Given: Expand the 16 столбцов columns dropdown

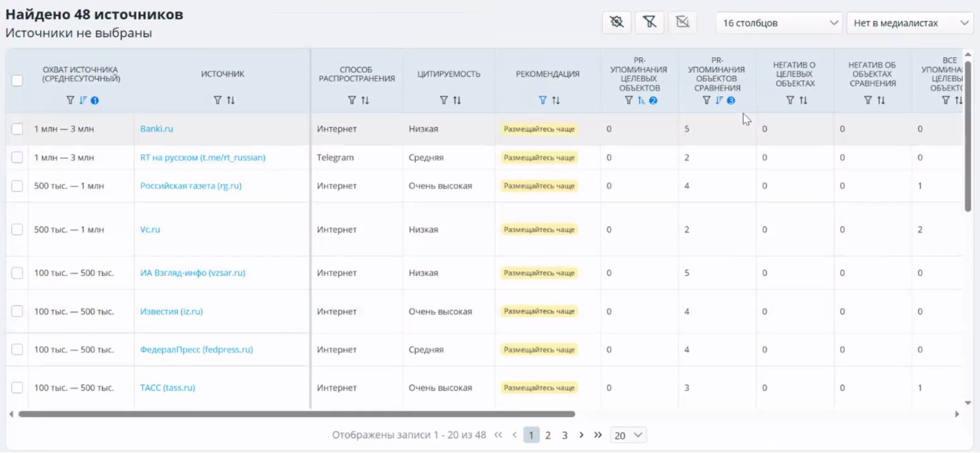Looking at the screenshot, I should tap(779, 23).
